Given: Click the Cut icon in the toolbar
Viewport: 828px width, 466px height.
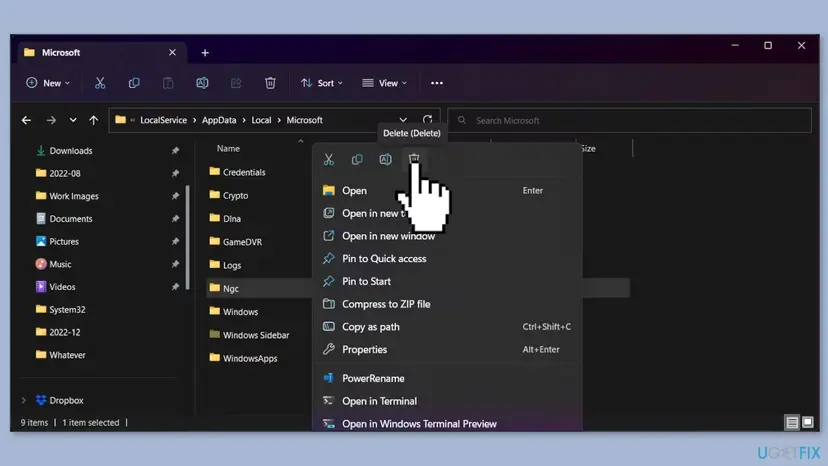Looking at the screenshot, I should [100, 83].
